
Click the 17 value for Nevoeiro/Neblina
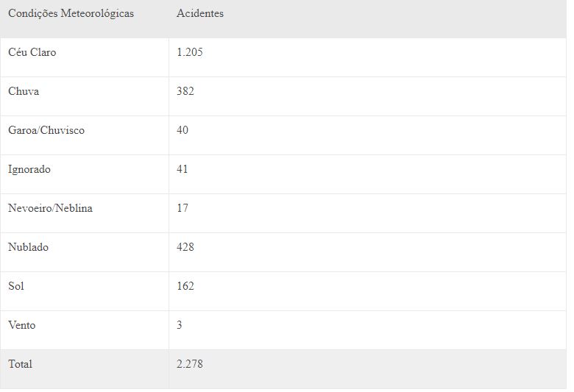pyautogui.click(x=183, y=208)
